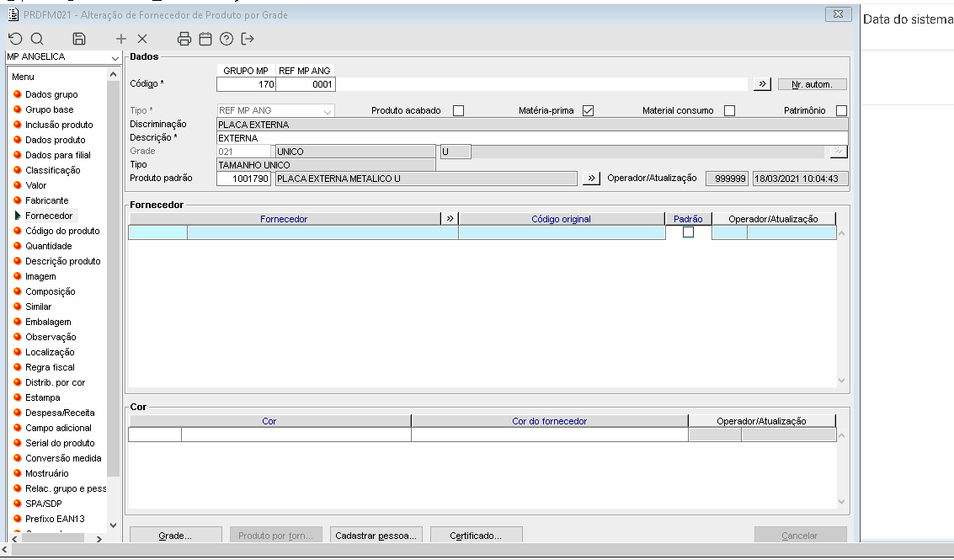This screenshot has width=954, height=560.
Task: Open Mostruário menu item
Action: [47, 473]
